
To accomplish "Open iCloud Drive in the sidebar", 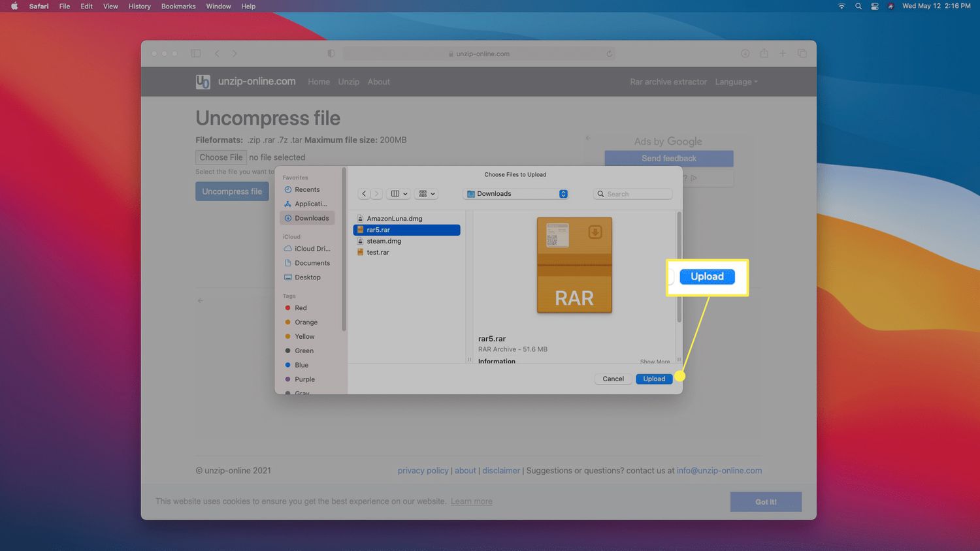I will pyautogui.click(x=312, y=249).
